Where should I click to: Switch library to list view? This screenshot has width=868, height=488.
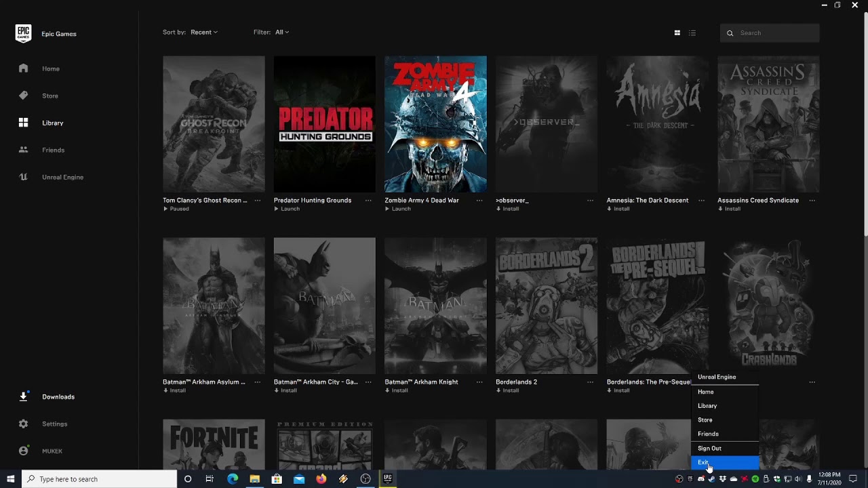pyautogui.click(x=692, y=33)
